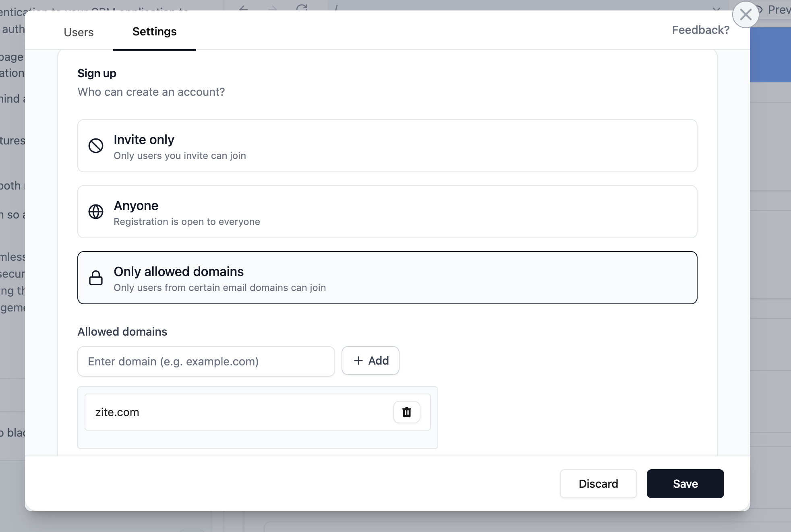Select the Anyone registration option
The height and width of the screenshot is (532, 791).
[x=387, y=212]
